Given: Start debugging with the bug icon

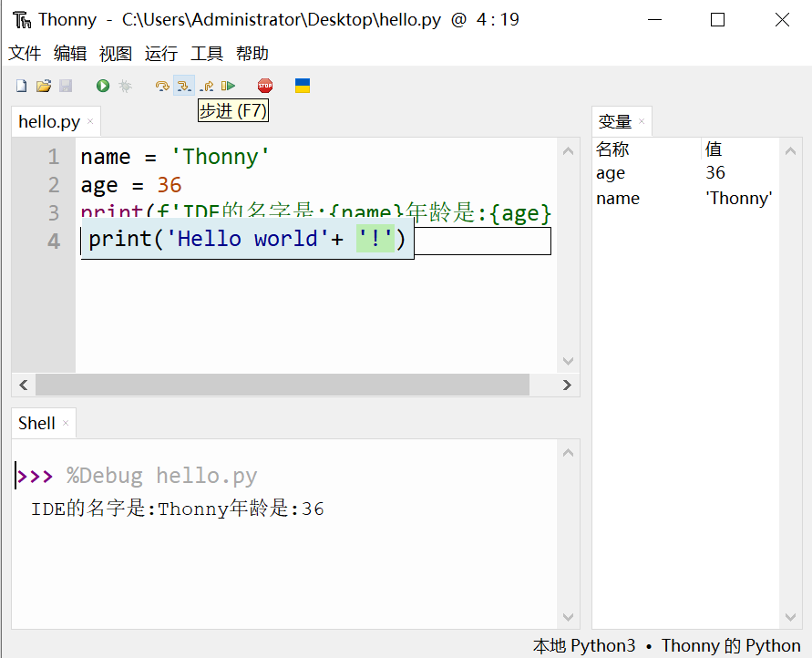Looking at the screenshot, I should point(126,86).
